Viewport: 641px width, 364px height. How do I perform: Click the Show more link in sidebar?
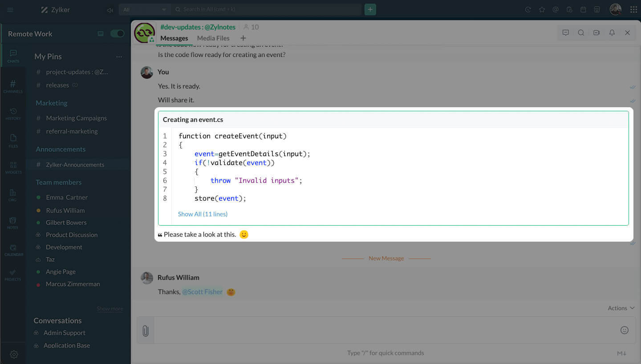pyautogui.click(x=110, y=308)
